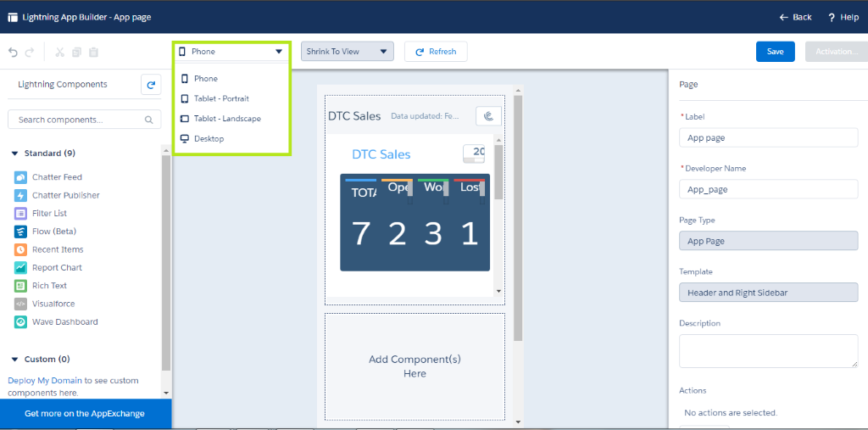868x430 pixels.
Task: Click the Lost tile value 1
Action: click(x=470, y=233)
